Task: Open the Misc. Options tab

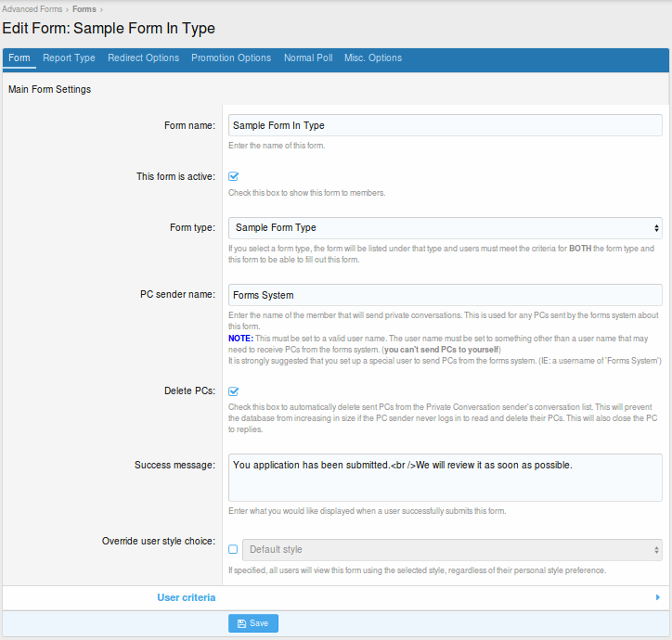Action: click(373, 58)
